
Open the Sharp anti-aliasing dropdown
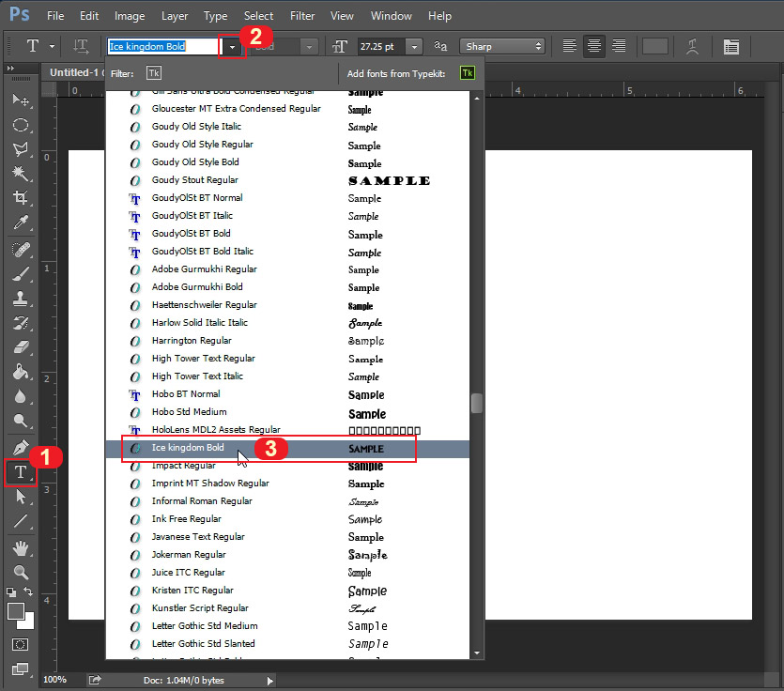pos(501,47)
